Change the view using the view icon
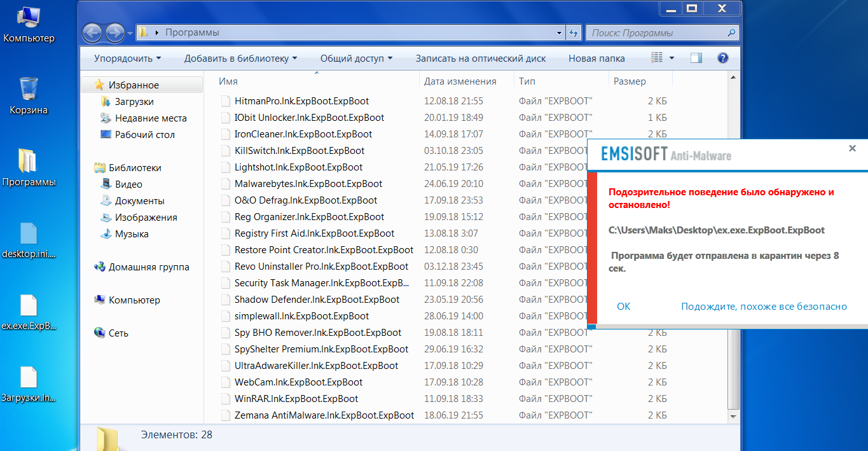The height and width of the screenshot is (451, 868). 658,58
